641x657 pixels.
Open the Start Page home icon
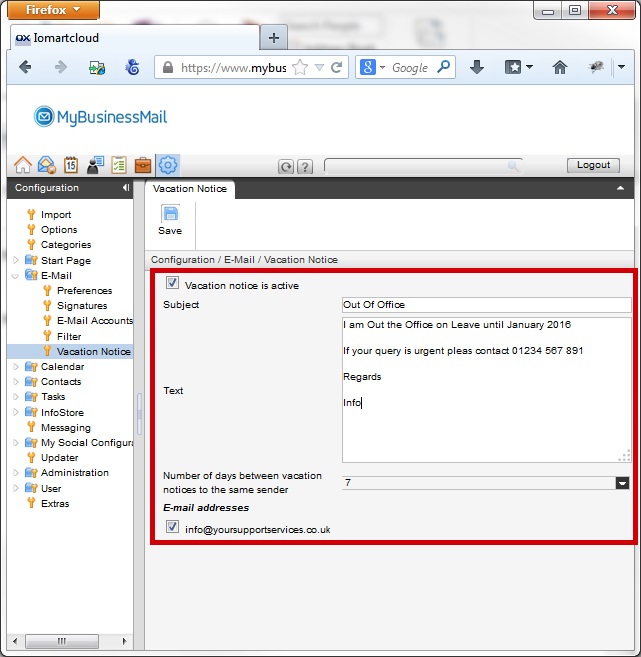22,166
